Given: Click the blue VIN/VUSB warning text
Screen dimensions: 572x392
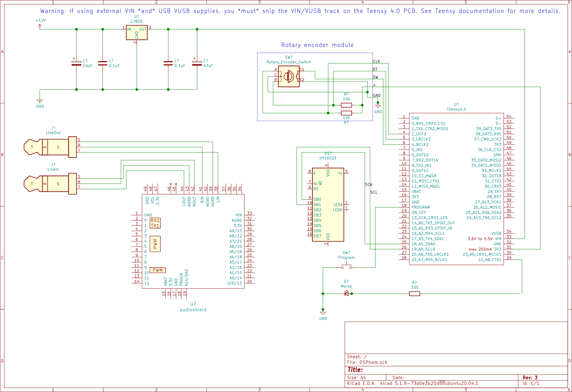Looking at the screenshot, I should click(x=300, y=11).
